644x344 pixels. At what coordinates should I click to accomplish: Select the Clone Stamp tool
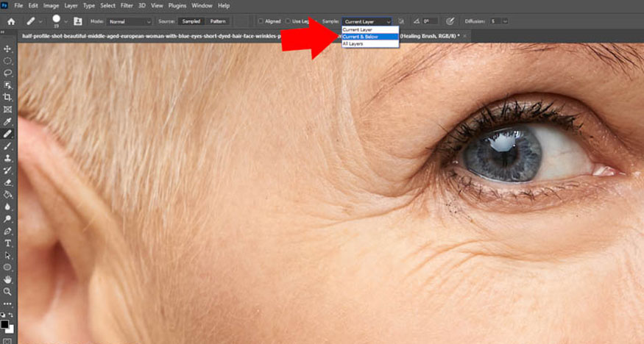7,158
